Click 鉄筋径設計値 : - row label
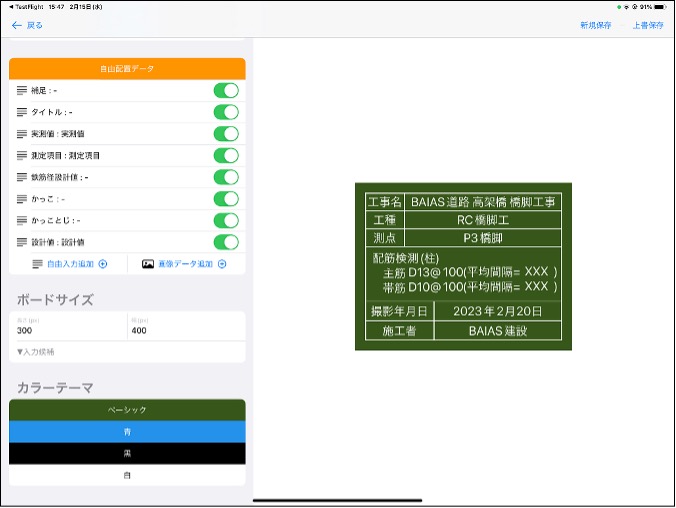Image resolution: width=676 pixels, height=508 pixels. click(59, 177)
